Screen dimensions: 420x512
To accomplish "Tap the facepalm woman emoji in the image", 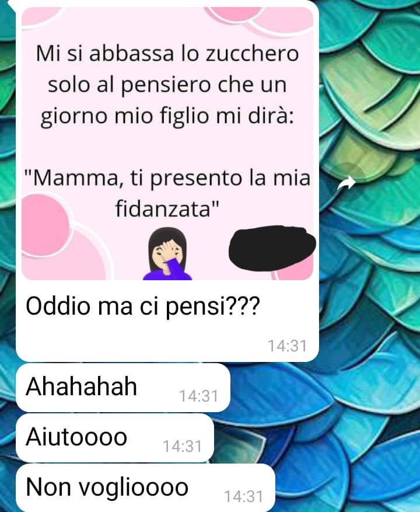I will [167, 254].
